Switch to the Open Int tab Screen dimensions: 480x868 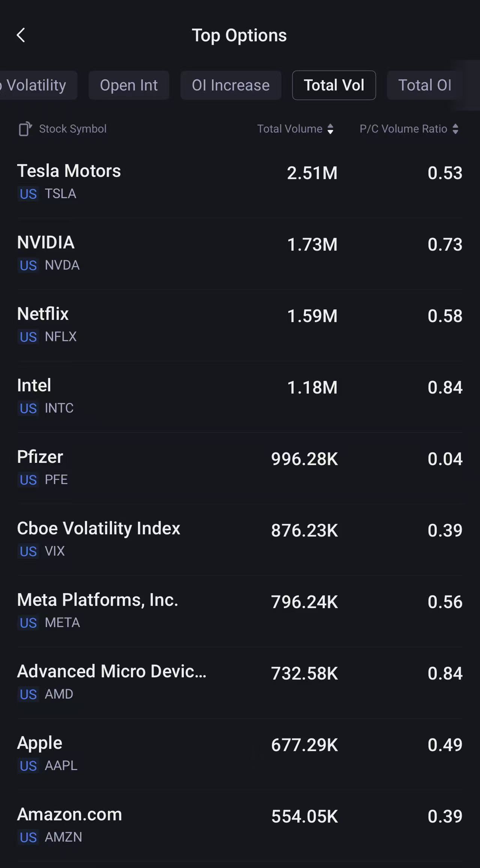pos(129,85)
